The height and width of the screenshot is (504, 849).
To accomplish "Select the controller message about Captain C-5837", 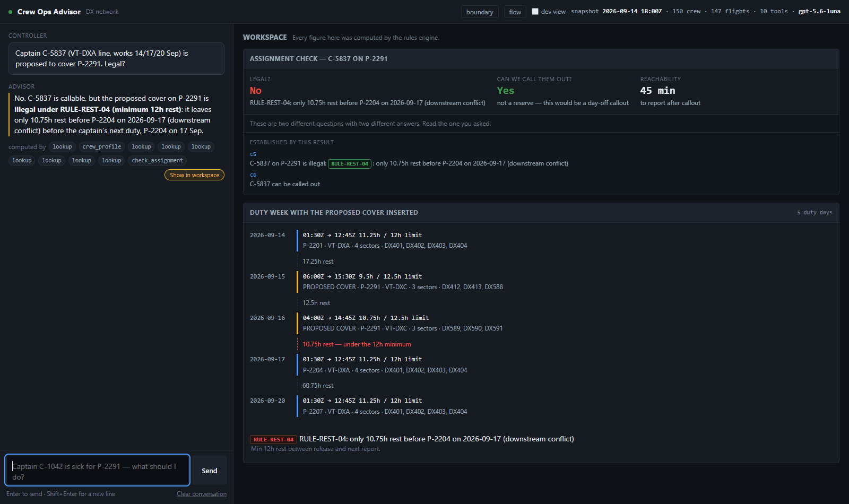I will click(116, 58).
